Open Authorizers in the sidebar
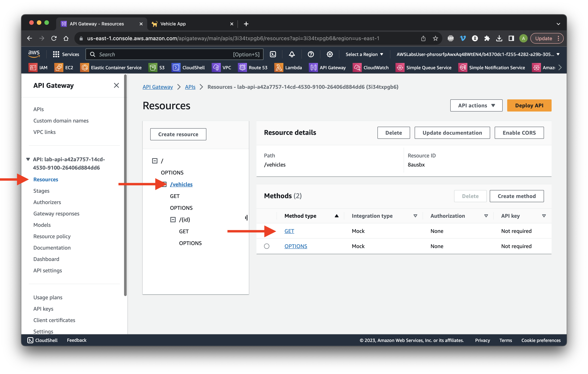This screenshot has height=374, width=588. pyautogui.click(x=47, y=202)
